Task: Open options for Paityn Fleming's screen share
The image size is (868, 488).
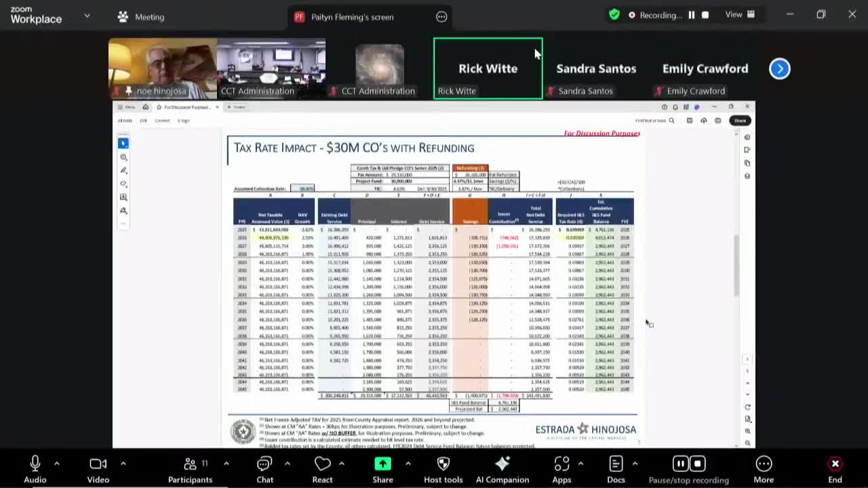Action: [441, 17]
